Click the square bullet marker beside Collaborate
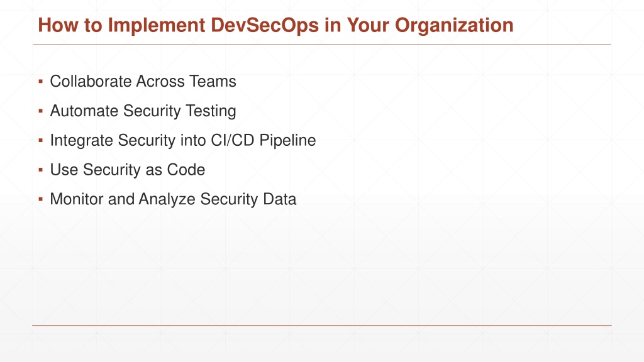Image resolution: width=644 pixels, height=362 pixels. tap(41, 81)
